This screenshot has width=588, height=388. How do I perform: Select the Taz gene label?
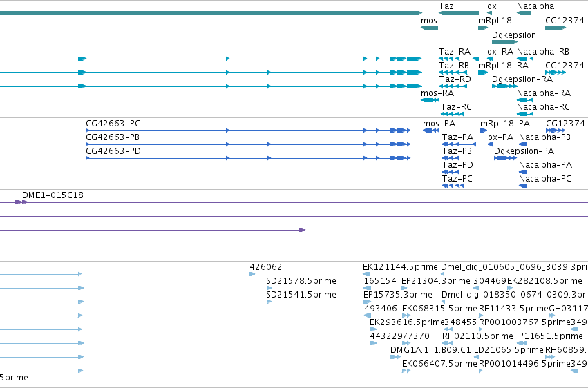click(x=446, y=6)
